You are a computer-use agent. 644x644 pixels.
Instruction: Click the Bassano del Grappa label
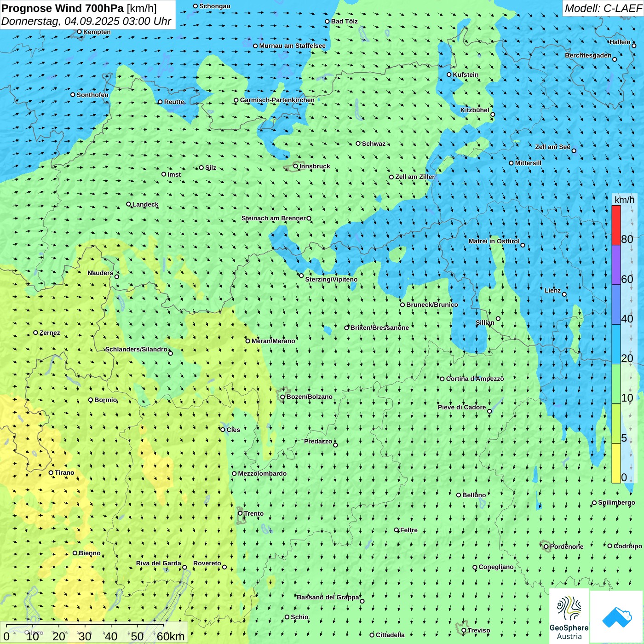[x=328, y=597]
